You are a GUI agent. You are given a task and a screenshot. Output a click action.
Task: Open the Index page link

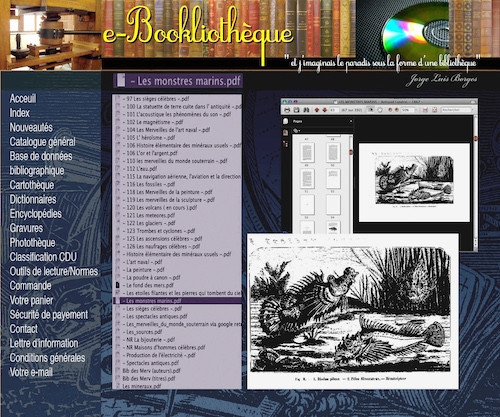coord(20,113)
